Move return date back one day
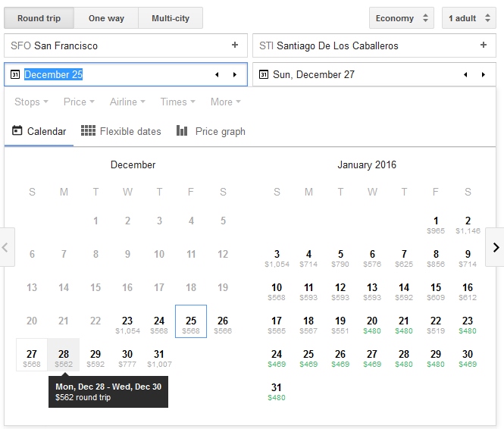The image size is (504, 429). pos(465,74)
